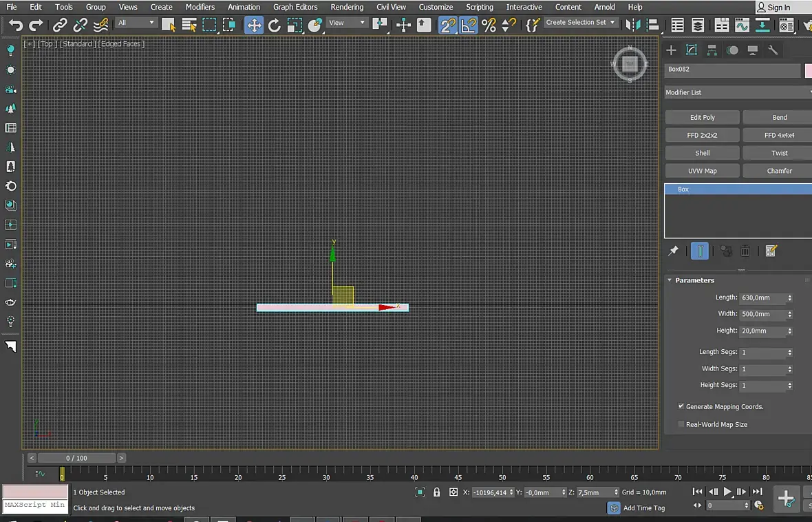Open the Rendering menu
This screenshot has height=522, width=812.
tap(347, 7)
